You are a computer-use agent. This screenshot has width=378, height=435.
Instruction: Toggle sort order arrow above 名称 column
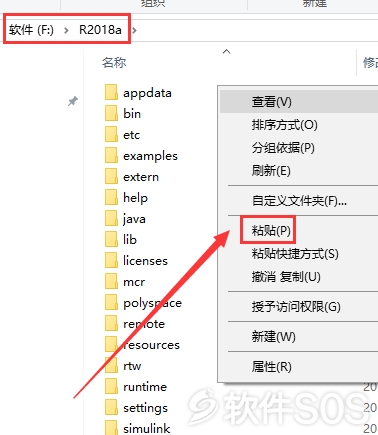227,51
